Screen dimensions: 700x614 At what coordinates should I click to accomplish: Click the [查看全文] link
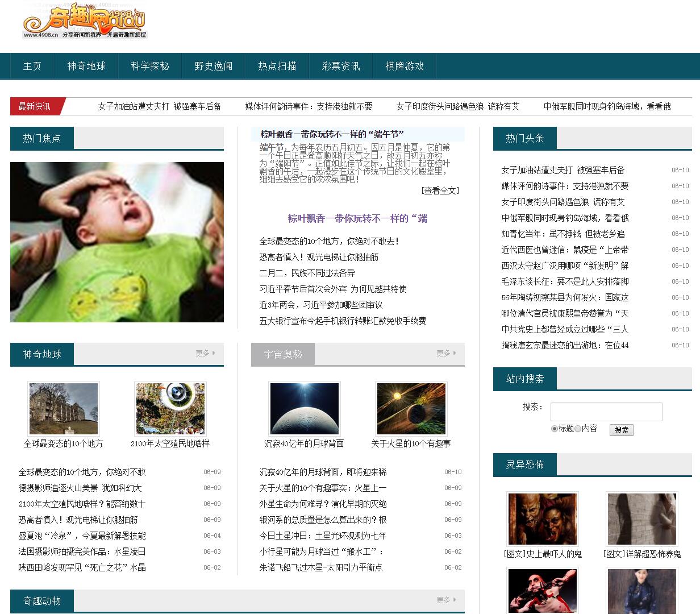pos(440,190)
